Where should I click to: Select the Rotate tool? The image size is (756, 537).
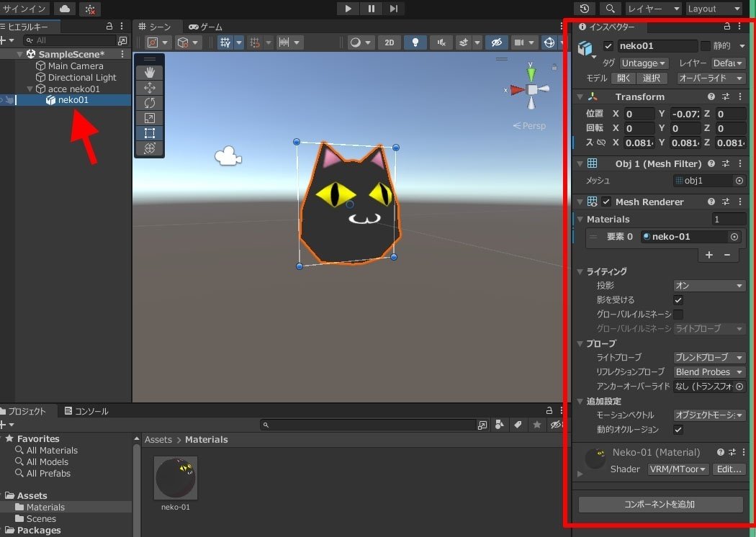tap(150, 103)
